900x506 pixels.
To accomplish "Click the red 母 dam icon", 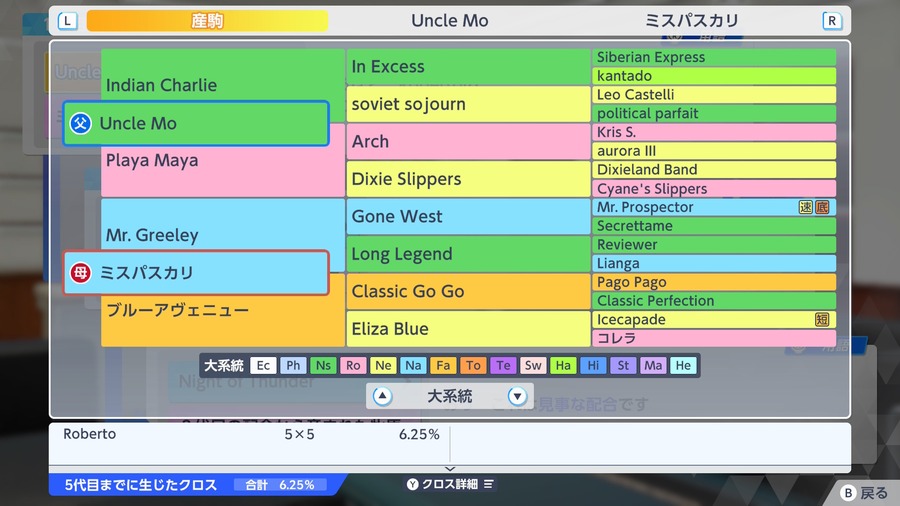I will (81, 273).
